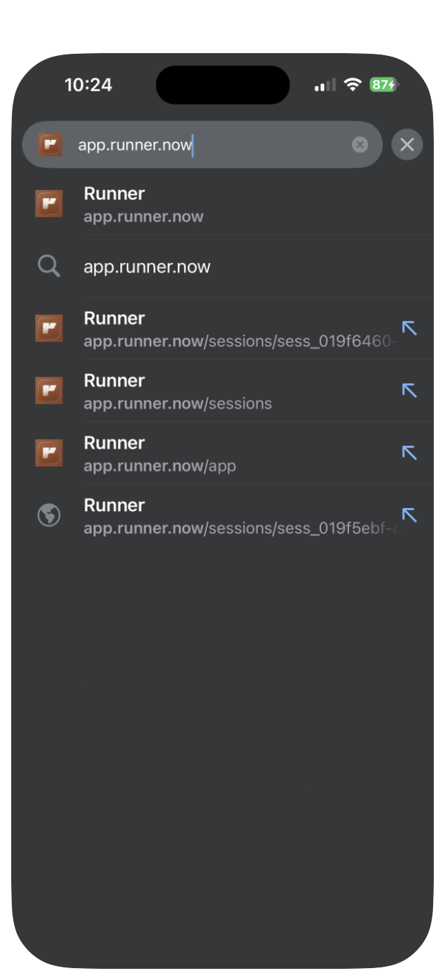This screenshot has width=445, height=980.
Task: Open the top Runner suggestion app.runner.now
Action: point(222,204)
